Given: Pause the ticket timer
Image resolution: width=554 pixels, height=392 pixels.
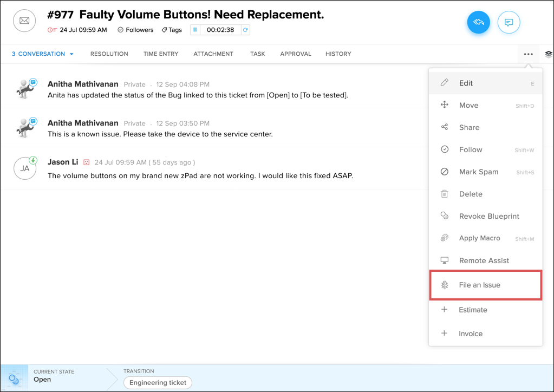Looking at the screenshot, I should (x=195, y=30).
